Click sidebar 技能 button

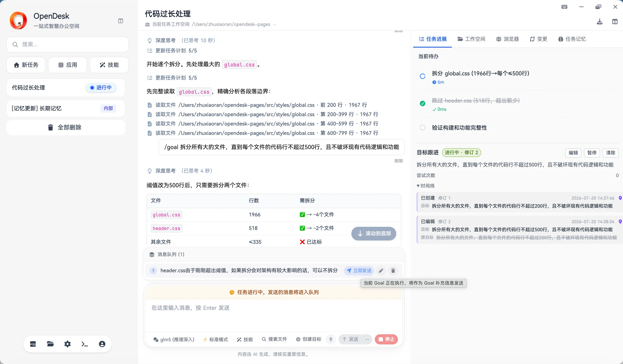[x=109, y=65]
